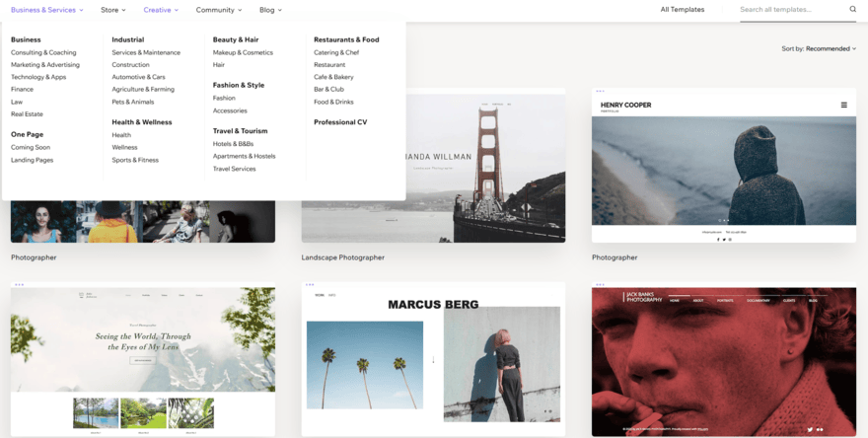Image resolution: width=868 pixels, height=438 pixels.
Task: Open the Blog dropdown
Action: click(x=270, y=10)
